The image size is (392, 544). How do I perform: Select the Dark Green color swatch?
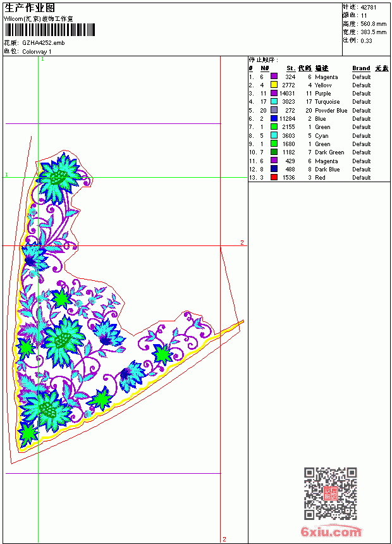(x=274, y=152)
